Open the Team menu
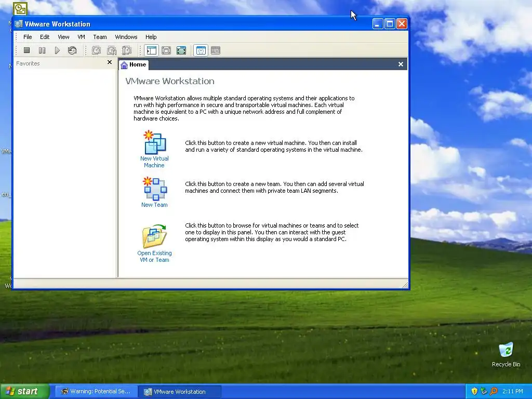Viewport: 532px width, 399px height. [100, 37]
